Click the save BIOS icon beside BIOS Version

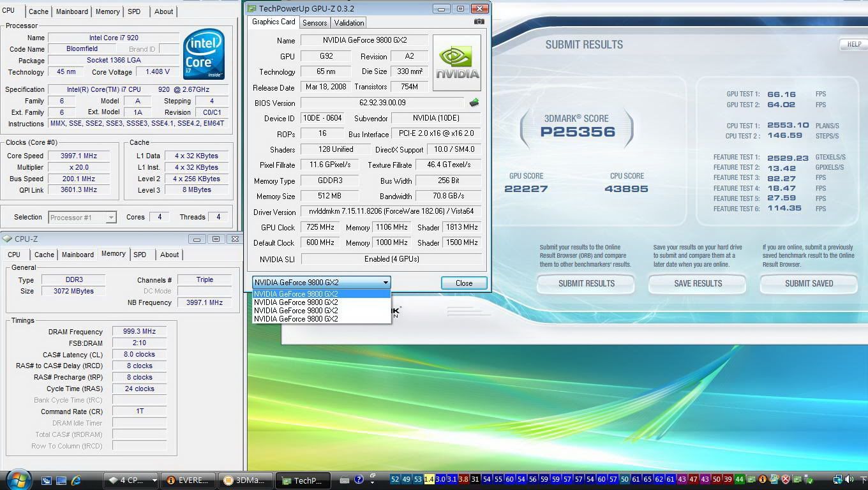pyautogui.click(x=474, y=103)
